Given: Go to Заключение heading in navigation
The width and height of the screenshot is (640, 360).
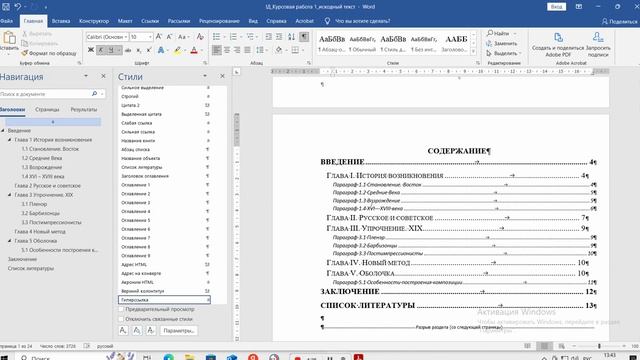Looking at the screenshot, I should pos(22,259).
